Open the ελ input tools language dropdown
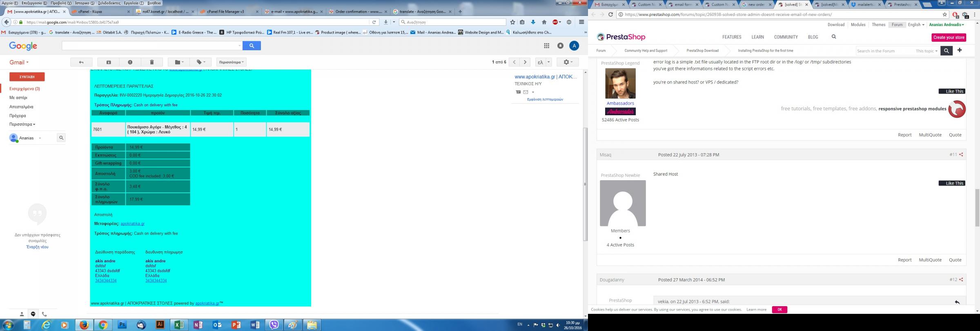The image size is (980, 331). [x=549, y=62]
